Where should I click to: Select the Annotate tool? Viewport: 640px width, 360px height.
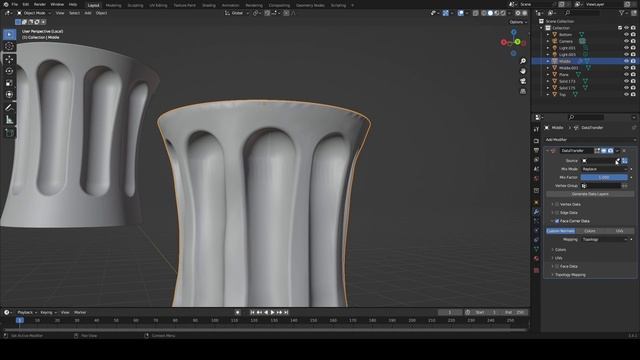click(9, 108)
